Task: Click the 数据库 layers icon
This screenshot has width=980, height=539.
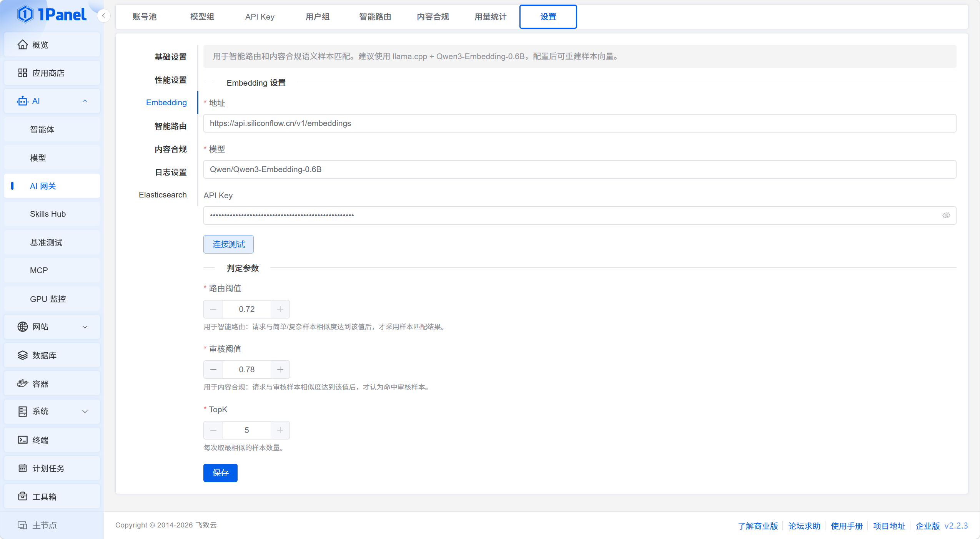Action: (x=23, y=355)
